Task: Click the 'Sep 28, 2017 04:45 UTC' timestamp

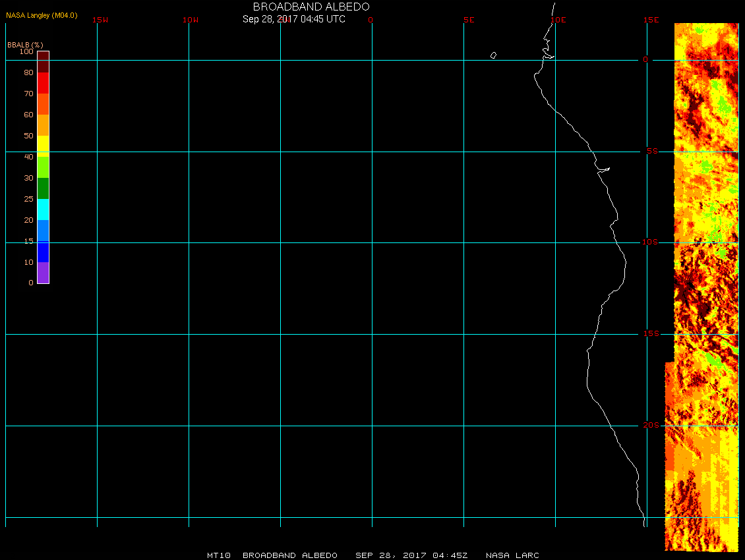Action: tap(293, 19)
